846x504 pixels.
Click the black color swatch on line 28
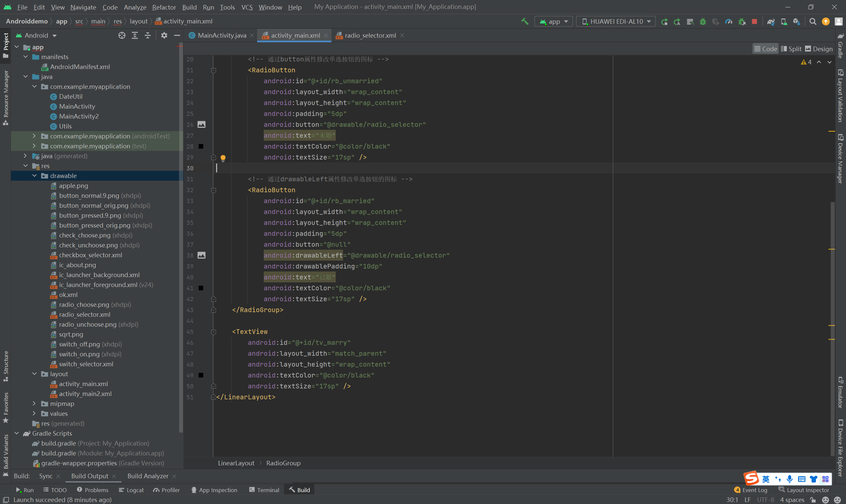click(x=201, y=146)
